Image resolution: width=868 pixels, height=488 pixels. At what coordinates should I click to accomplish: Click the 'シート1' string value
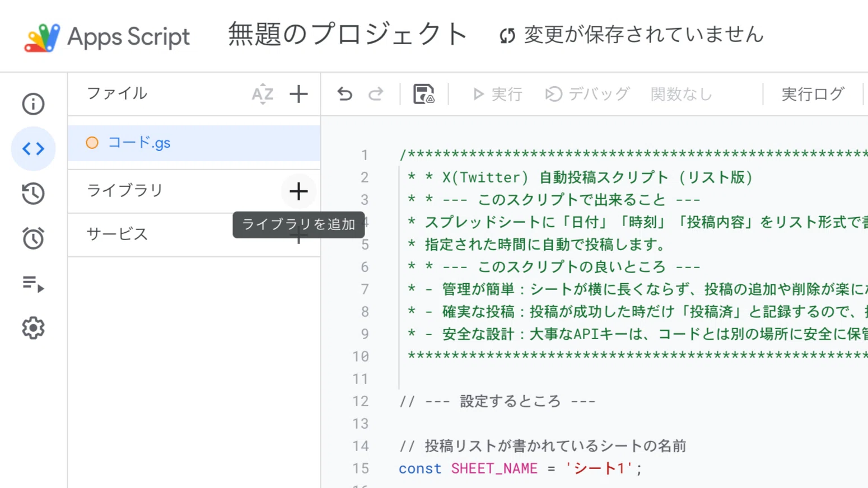point(599,468)
